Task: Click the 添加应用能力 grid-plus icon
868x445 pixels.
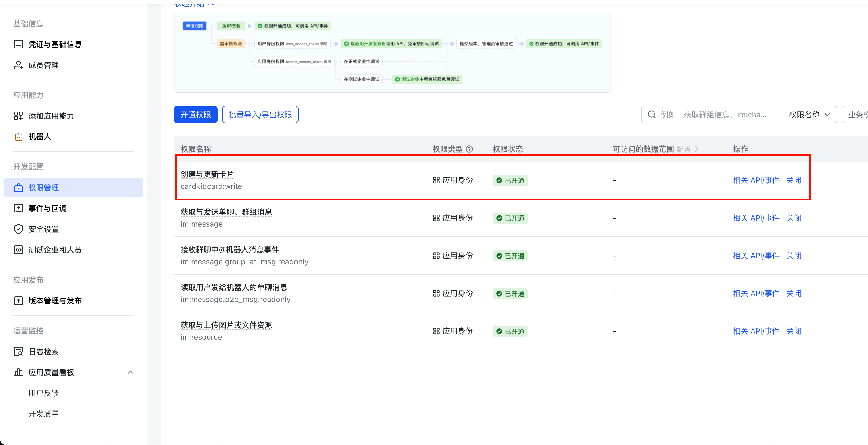Action: (x=18, y=116)
